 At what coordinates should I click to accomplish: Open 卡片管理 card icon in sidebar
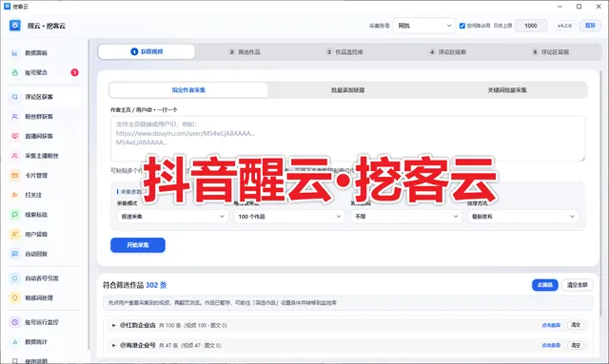coord(15,176)
